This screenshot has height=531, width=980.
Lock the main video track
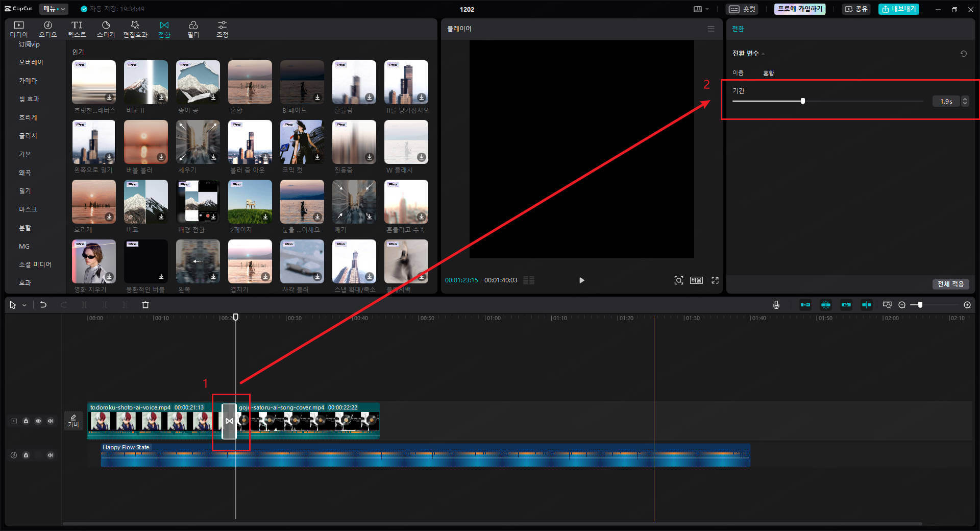point(26,421)
